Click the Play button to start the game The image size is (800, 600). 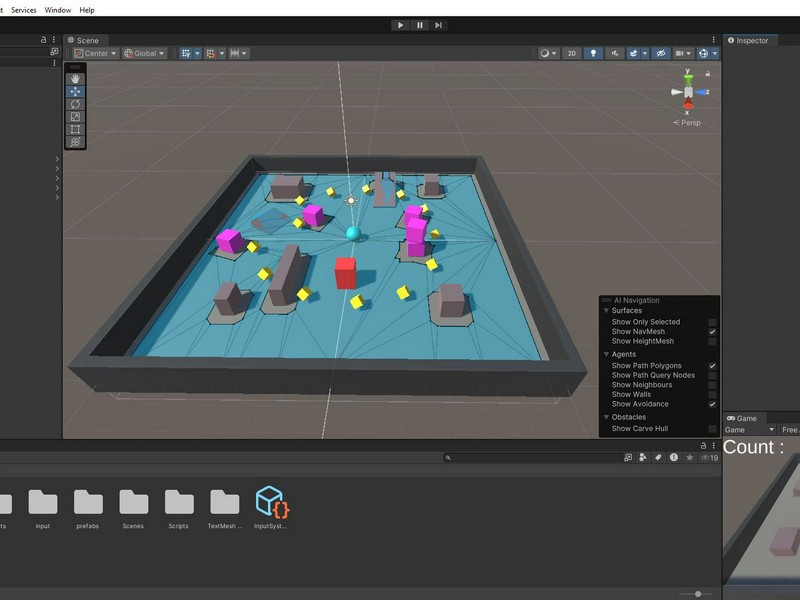click(x=400, y=25)
